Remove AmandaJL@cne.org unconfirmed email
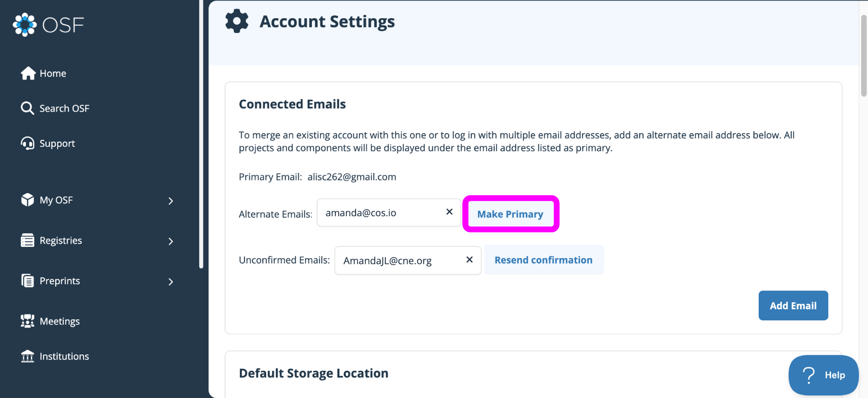Screen dimensions: 868x398 click(x=469, y=260)
